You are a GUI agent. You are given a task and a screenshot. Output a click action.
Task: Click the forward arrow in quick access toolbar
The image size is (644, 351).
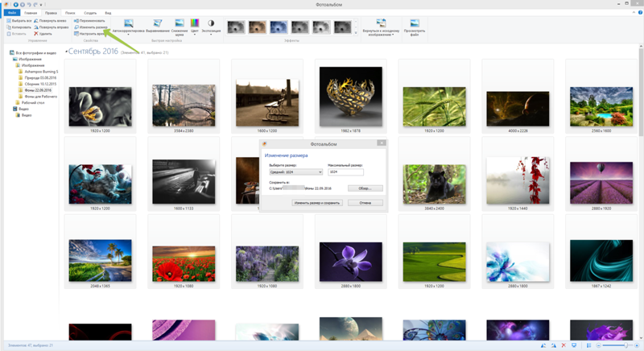coord(23,5)
